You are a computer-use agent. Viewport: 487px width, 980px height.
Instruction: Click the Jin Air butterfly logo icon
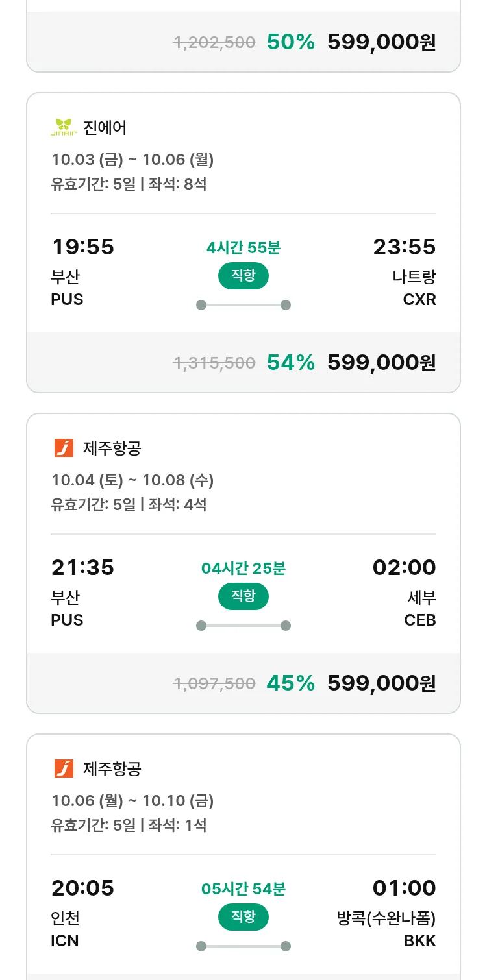coord(64,127)
